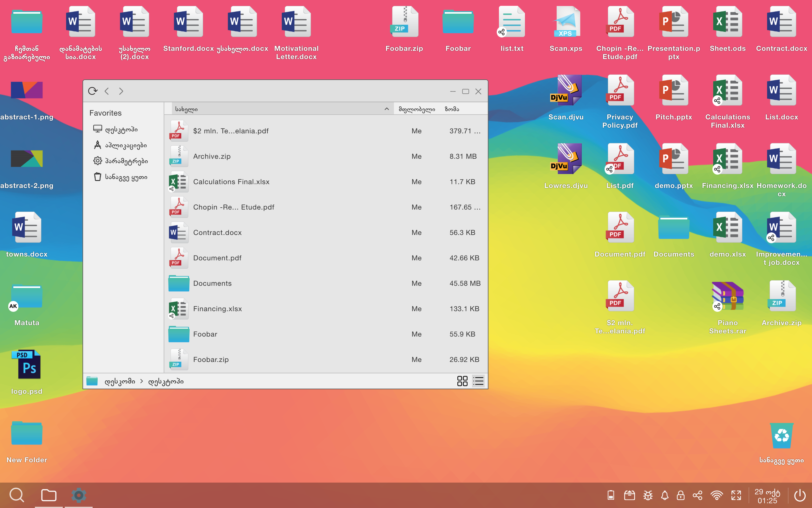The width and height of the screenshot is (812, 508).
Task: Click the last breadcrumb in path bar
Action: click(166, 381)
